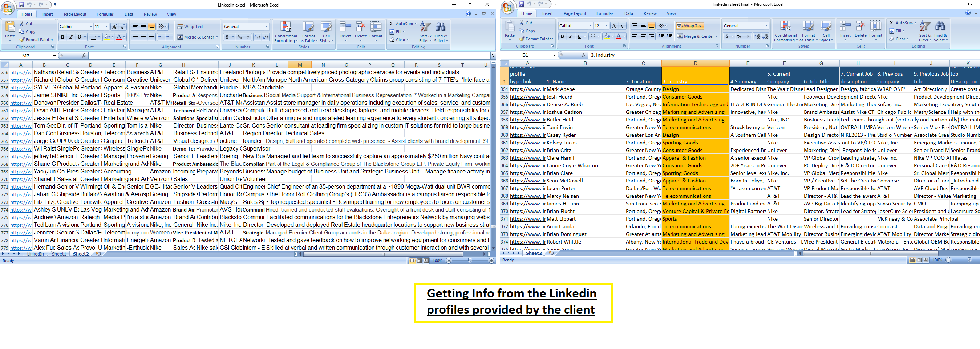
Task: Click Sort & Filter in LinkedIn excel window
Action: [x=425, y=32]
